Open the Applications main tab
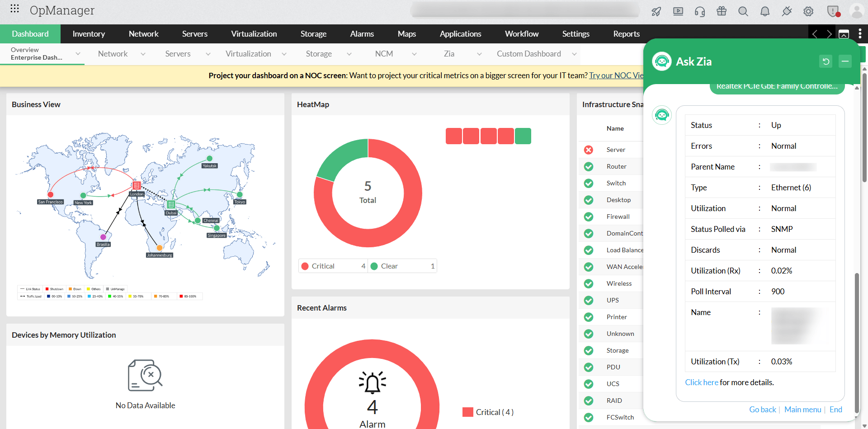The height and width of the screenshot is (429, 868). click(460, 34)
